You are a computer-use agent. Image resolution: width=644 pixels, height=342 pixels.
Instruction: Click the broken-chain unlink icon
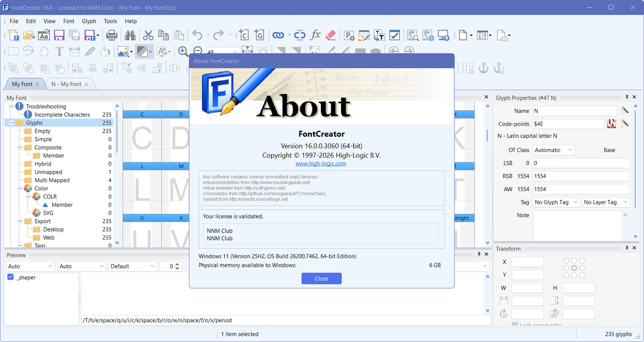click(300, 35)
